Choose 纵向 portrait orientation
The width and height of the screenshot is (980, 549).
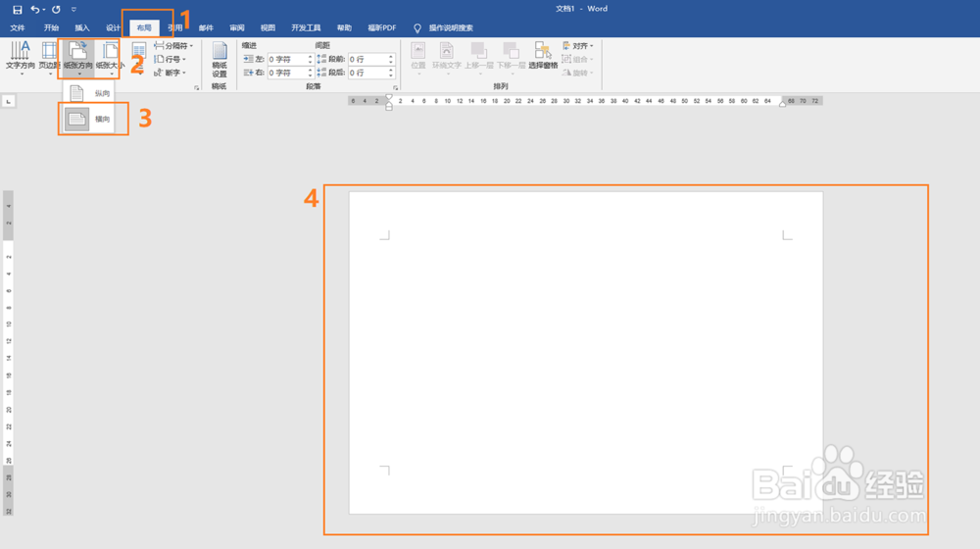[89, 93]
